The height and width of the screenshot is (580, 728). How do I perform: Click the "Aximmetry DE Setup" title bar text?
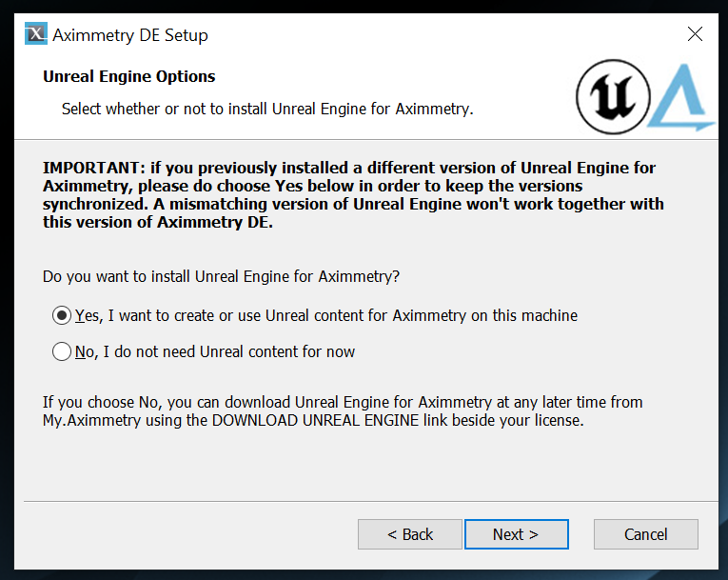(x=130, y=35)
